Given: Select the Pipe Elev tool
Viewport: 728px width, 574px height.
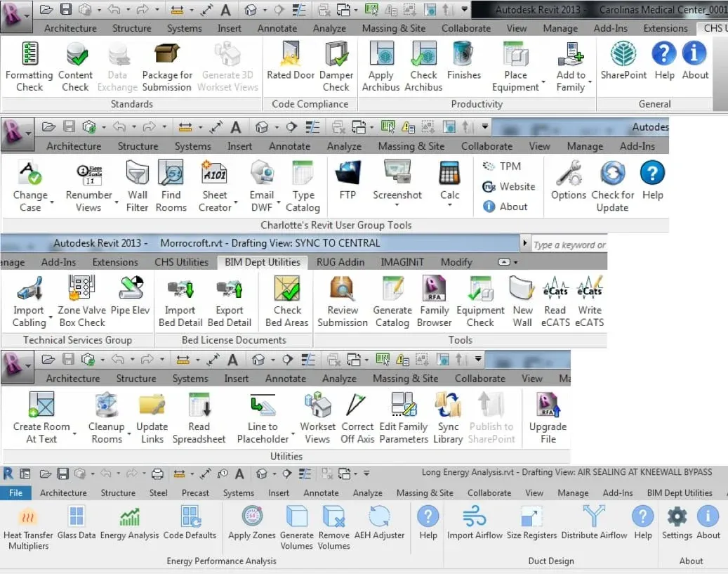Looking at the screenshot, I should pyautogui.click(x=131, y=296).
